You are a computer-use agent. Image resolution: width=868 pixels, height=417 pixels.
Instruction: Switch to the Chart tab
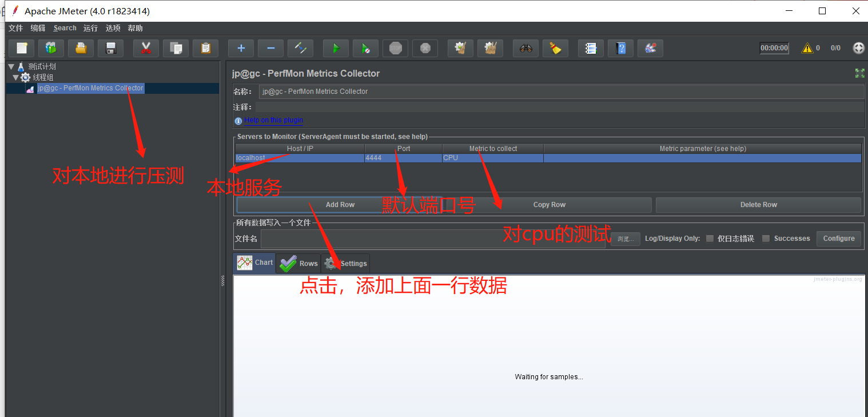(x=254, y=263)
